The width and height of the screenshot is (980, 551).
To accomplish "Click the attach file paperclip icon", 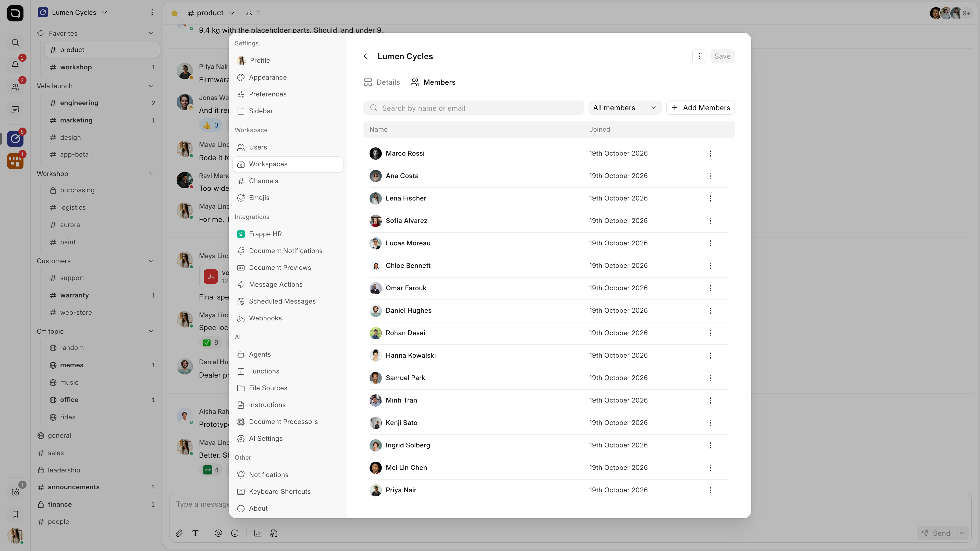I will [x=179, y=533].
